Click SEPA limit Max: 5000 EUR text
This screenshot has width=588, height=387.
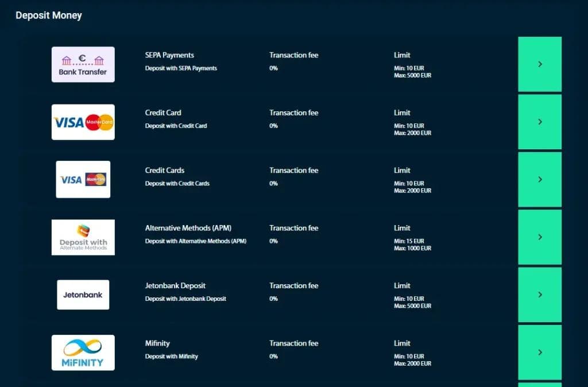(412, 75)
